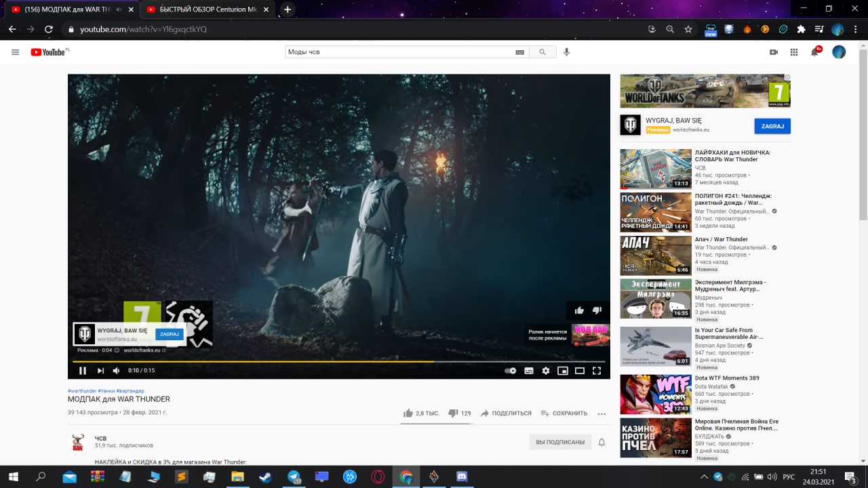This screenshot has width=868, height=488.
Task: Open the Эксперимент Милгрэма video thumbnail
Action: [656, 299]
